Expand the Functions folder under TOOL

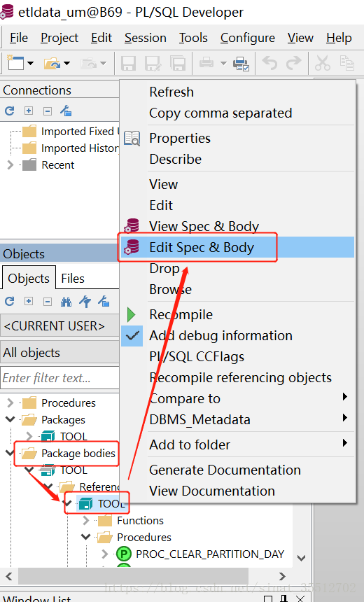pos(86,521)
